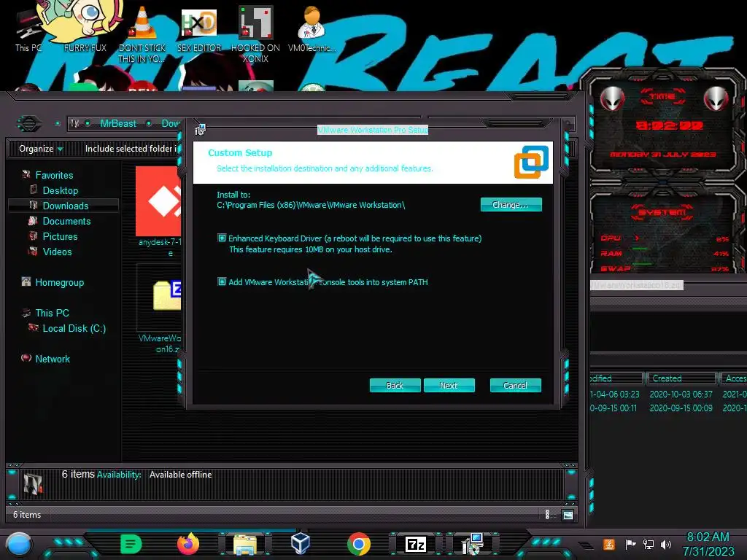Open HOOKED ON XONIX desktop icon

point(255,34)
